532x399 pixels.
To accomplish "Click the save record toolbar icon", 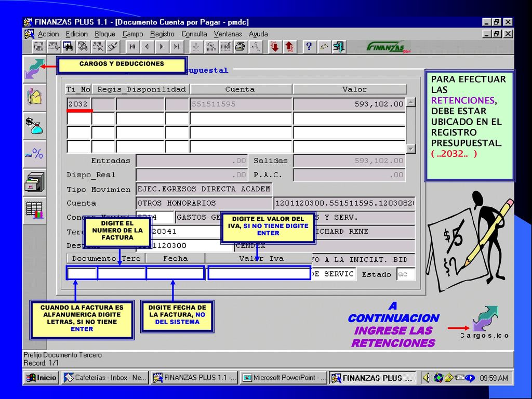I will pos(38,46).
